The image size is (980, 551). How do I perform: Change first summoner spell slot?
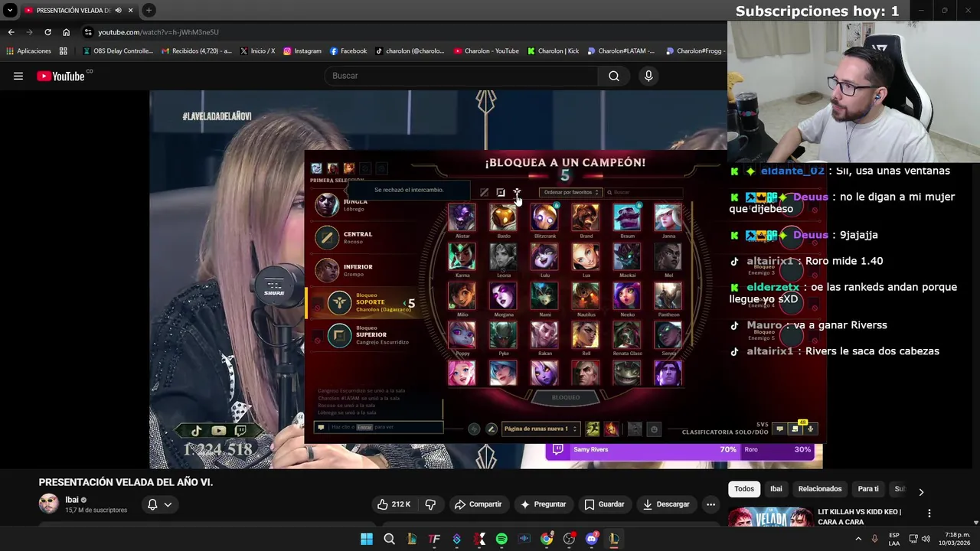593,429
